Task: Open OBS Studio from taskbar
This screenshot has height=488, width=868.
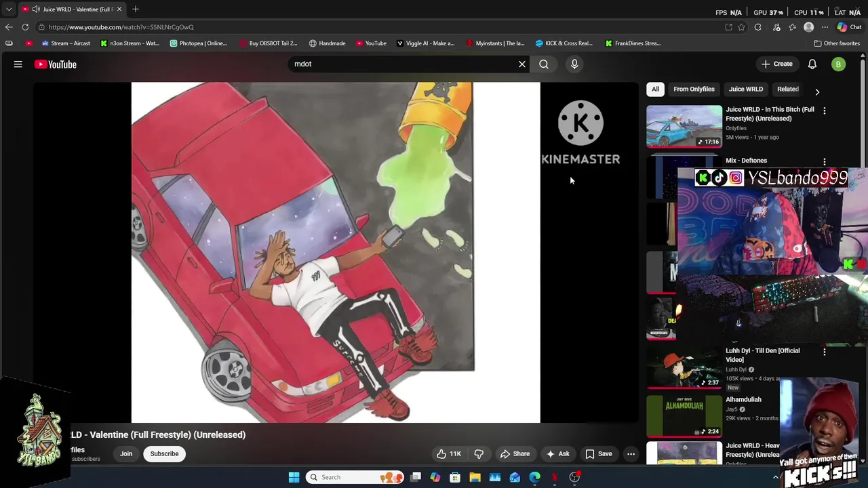Action: tap(574, 477)
